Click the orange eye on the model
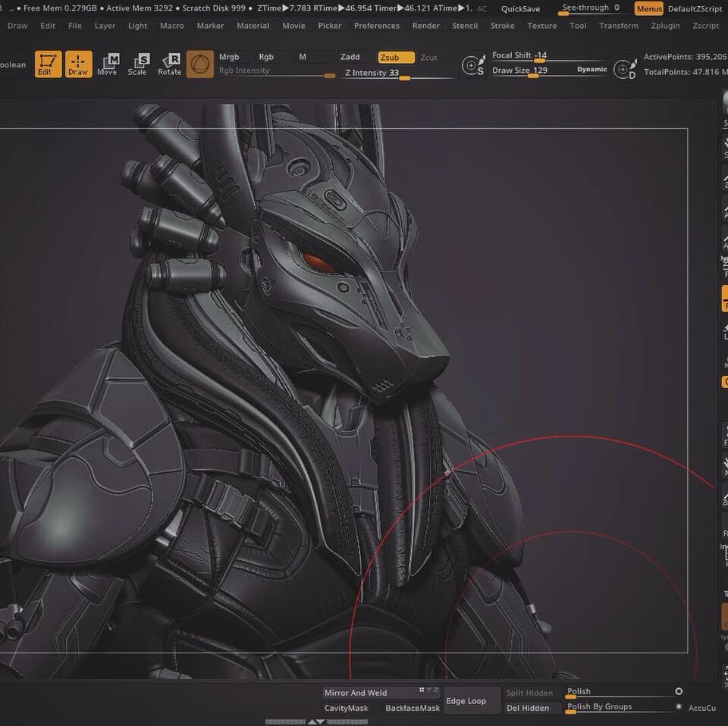Viewport: 728px width, 726px height. point(318,261)
